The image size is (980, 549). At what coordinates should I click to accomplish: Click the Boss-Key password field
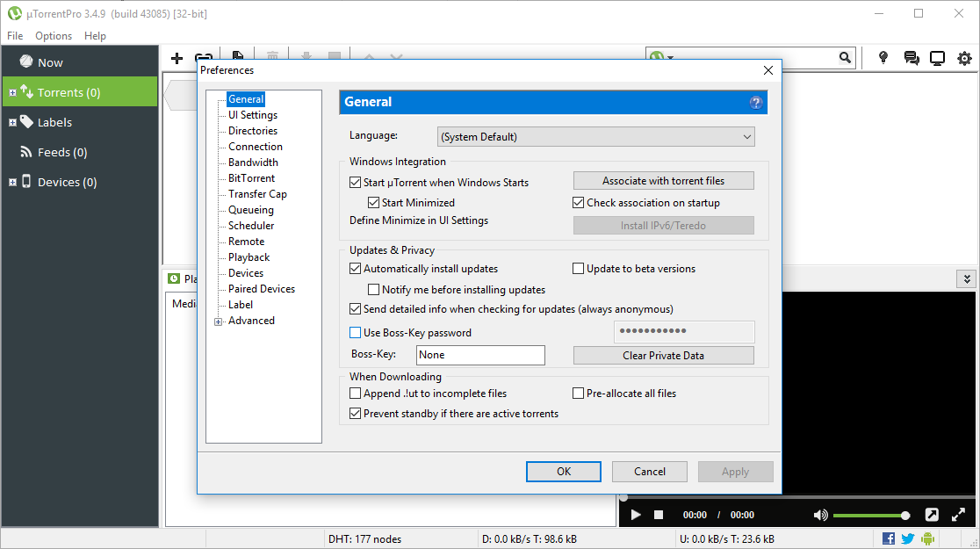[684, 331]
